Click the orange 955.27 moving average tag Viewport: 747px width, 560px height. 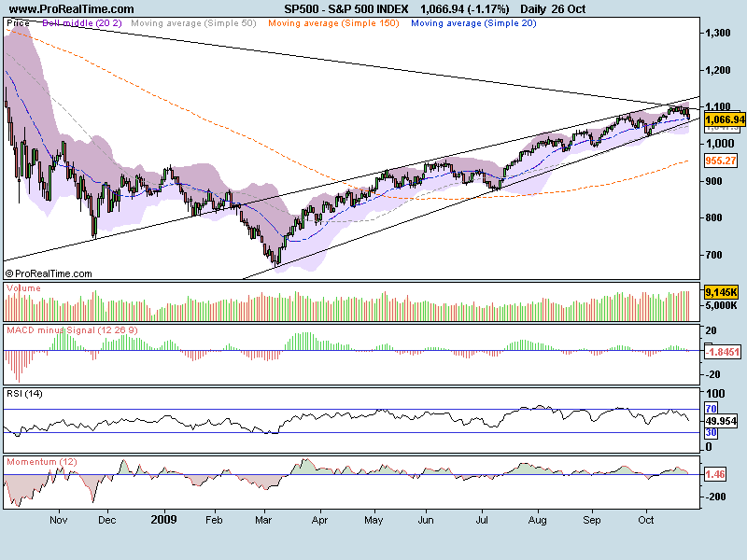click(720, 161)
